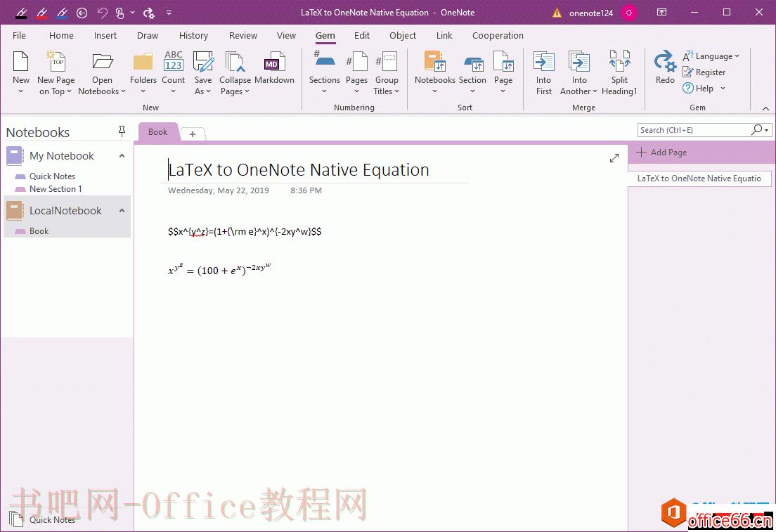The width and height of the screenshot is (776, 532).
Task: Select the Book section tab
Action: (x=157, y=132)
